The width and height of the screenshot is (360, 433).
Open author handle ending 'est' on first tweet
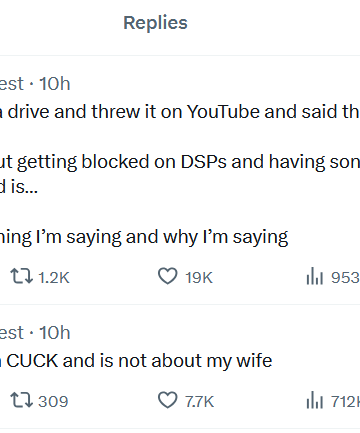12,84
